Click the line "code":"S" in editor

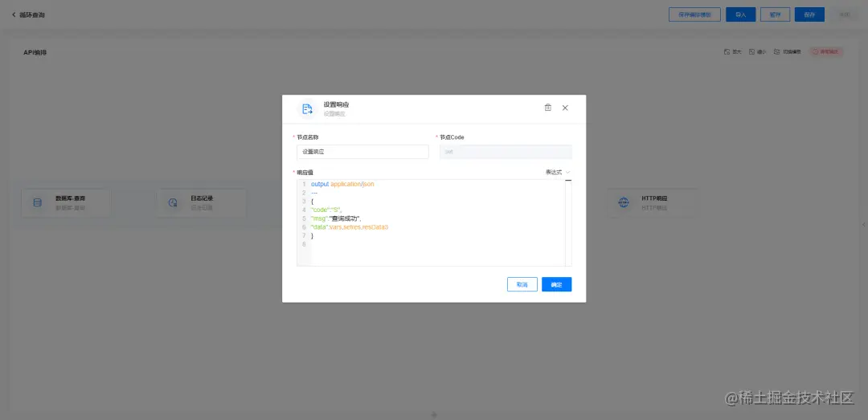326,210
